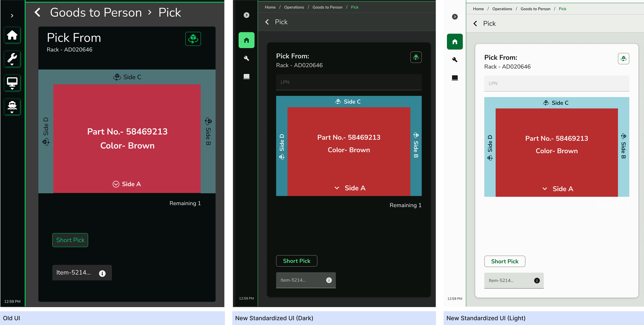Viewport: 644px width, 325px height.
Task: Click green home button in light UI sidebar
Action: point(455,42)
